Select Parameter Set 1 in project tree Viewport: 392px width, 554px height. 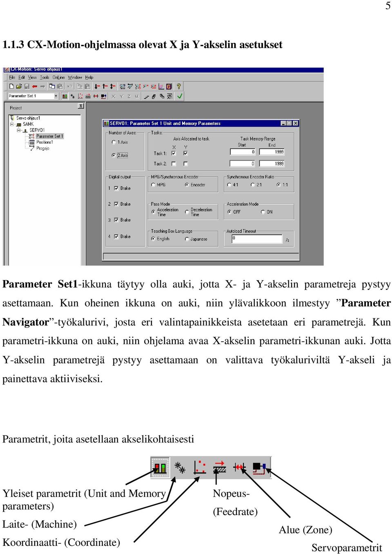[x=49, y=136]
